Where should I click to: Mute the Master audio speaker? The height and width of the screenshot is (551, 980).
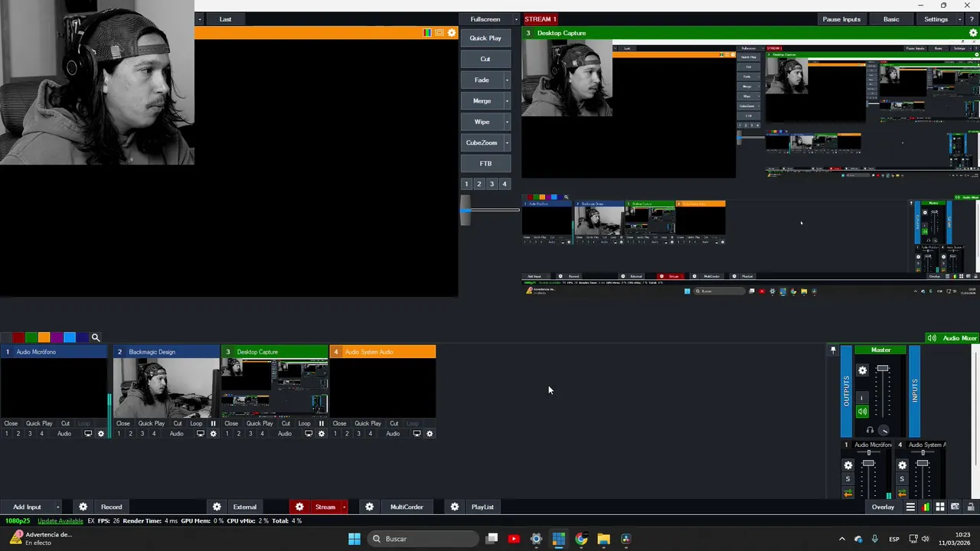pyautogui.click(x=862, y=412)
